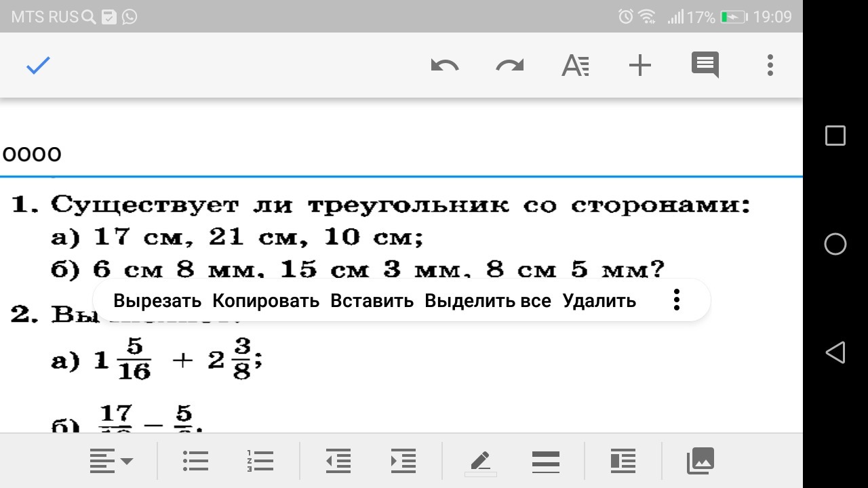Viewport: 868px width, 488px height.
Task: Open the text formatting options
Action: [574, 65]
